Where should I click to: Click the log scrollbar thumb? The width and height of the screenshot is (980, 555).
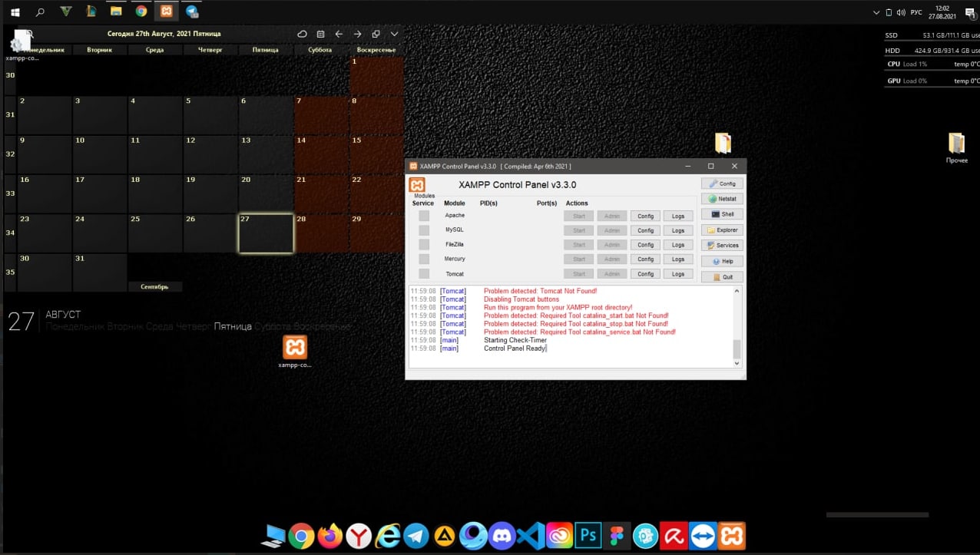[737, 349]
